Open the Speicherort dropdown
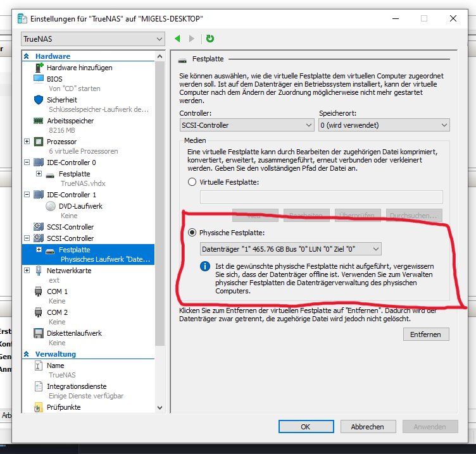 [x=384, y=125]
